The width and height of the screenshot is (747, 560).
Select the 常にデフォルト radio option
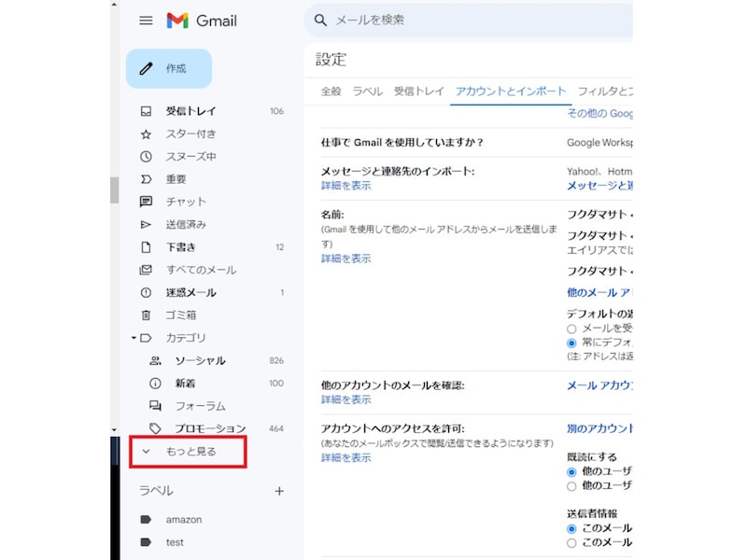(572, 341)
